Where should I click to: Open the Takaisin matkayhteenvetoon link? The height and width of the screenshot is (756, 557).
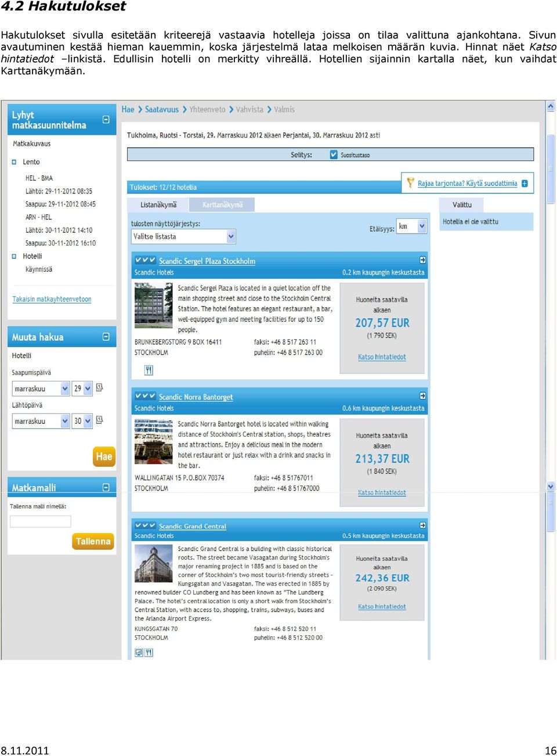point(52,299)
